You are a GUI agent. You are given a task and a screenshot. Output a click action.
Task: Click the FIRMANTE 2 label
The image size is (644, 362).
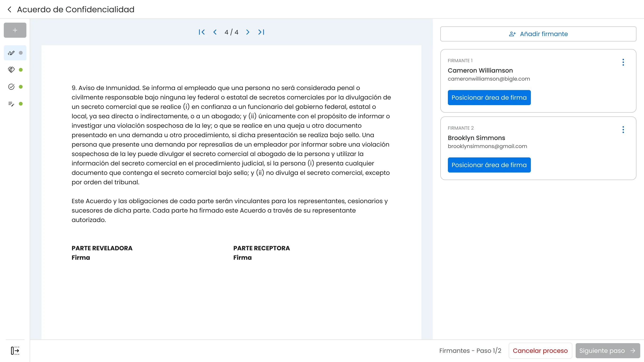click(x=461, y=128)
